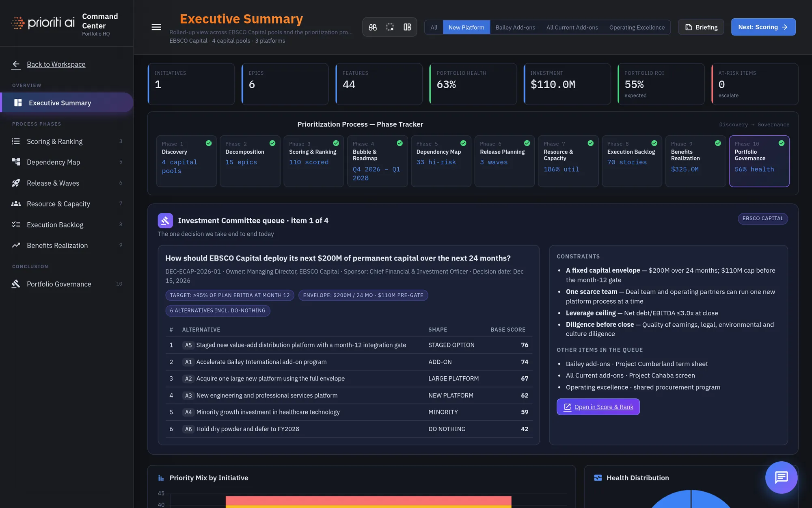Click the Resource & Capacity people icon

16,204
